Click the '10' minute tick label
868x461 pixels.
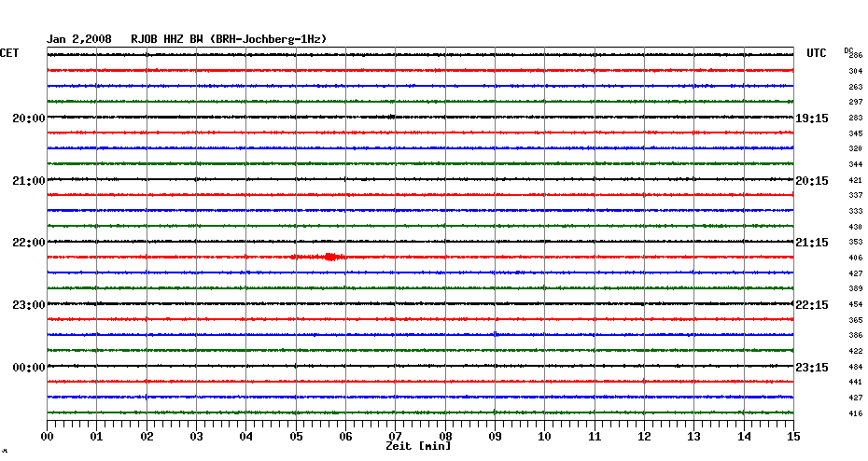click(x=545, y=437)
